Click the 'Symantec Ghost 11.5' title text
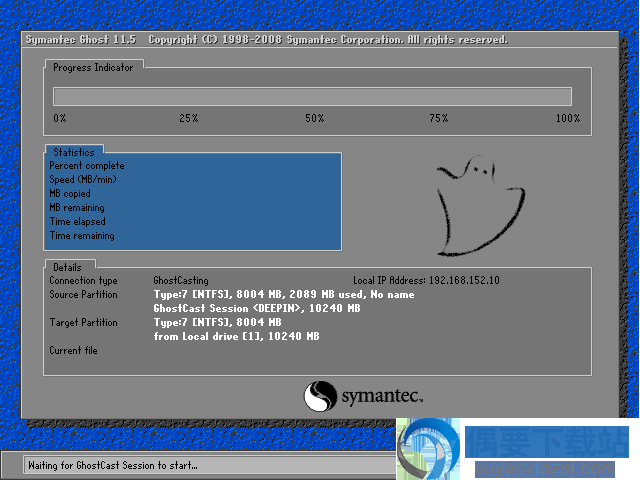640x480 pixels. pos(81,40)
